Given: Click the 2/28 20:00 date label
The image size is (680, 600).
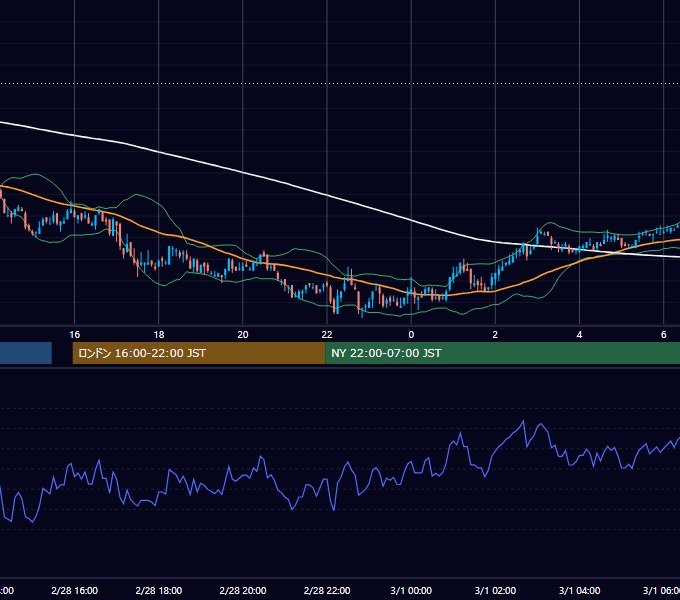Looking at the screenshot, I should click(243, 590).
